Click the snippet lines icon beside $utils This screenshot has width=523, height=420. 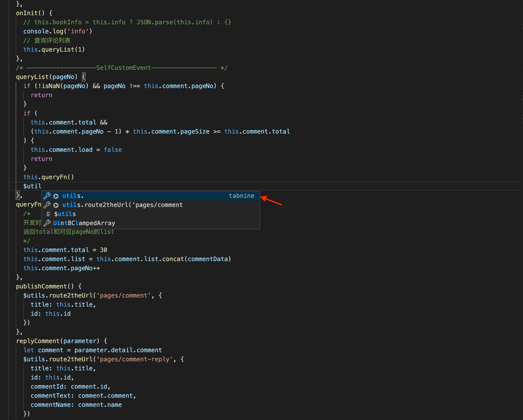click(x=48, y=214)
